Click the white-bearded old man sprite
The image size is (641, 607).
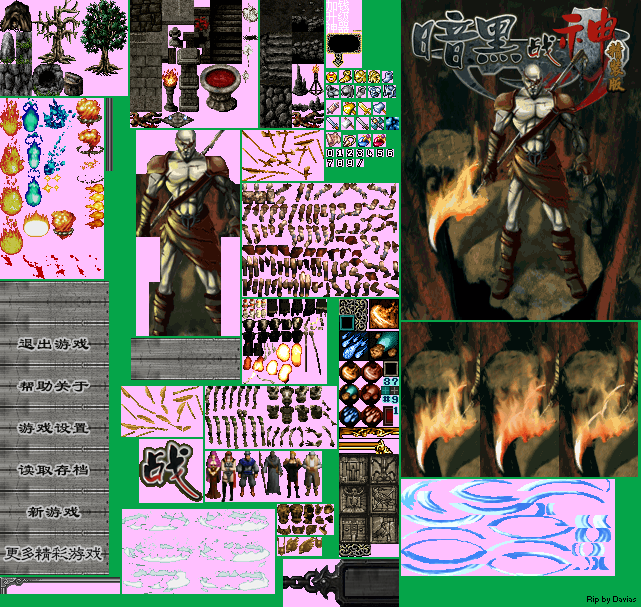(x=312, y=474)
